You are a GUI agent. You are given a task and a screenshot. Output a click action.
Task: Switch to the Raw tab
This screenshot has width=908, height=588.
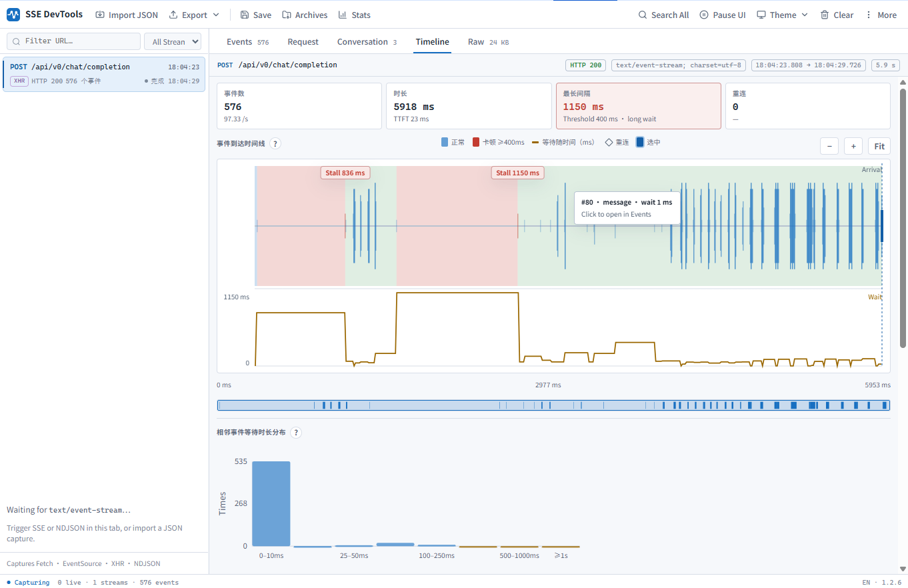(x=488, y=42)
